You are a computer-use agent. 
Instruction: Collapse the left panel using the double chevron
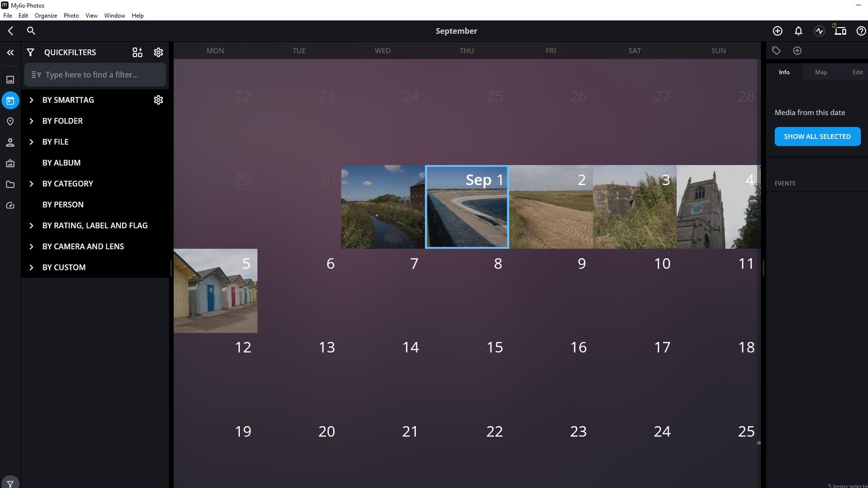pos(10,52)
